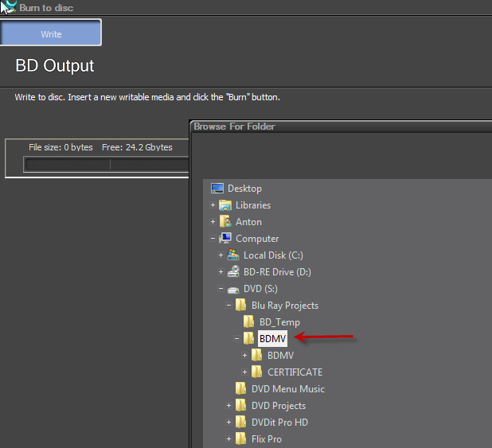
Task: Expand the DVDit Pro HD folder
Action: point(228,422)
